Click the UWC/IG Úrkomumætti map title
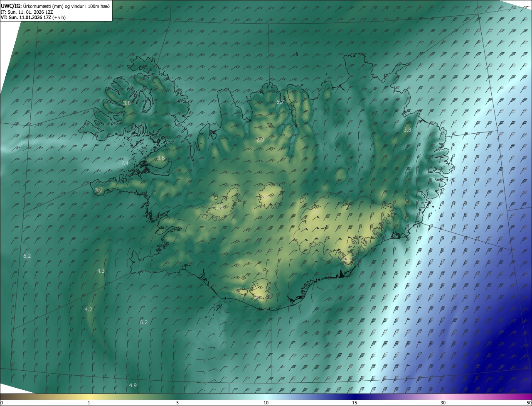The width and height of the screenshot is (532, 406). (56, 5)
